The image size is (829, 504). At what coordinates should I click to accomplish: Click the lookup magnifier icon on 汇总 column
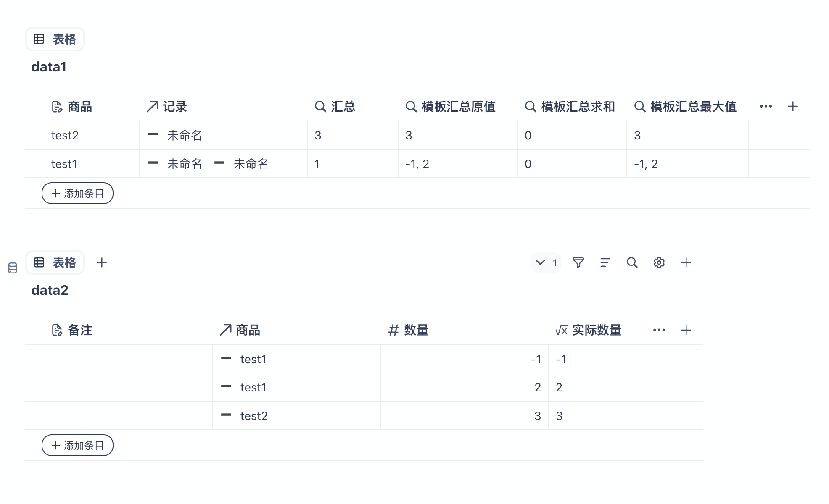[x=320, y=106]
